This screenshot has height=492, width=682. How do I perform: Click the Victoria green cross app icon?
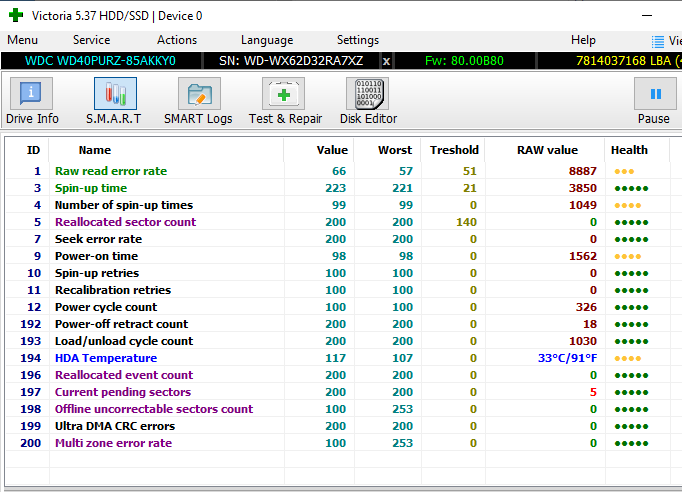pos(16,15)
